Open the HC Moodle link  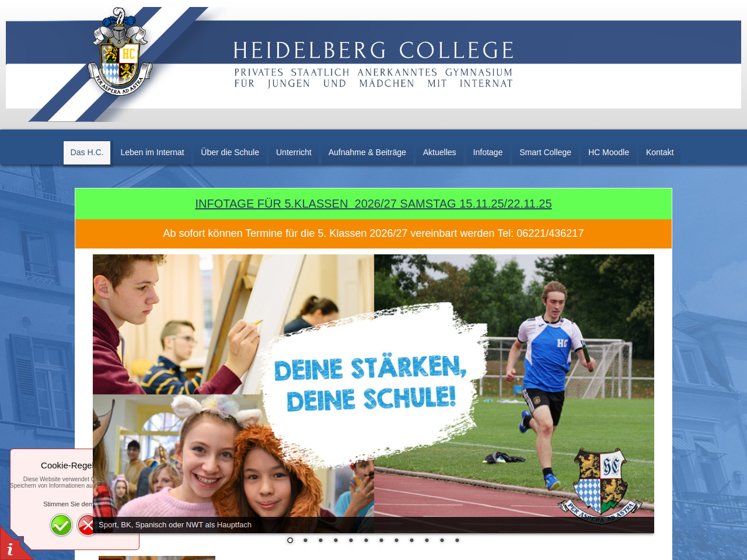(609, 153)
